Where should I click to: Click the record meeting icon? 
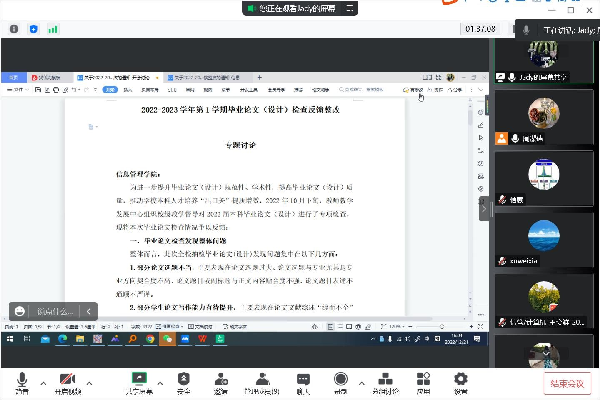340,380
